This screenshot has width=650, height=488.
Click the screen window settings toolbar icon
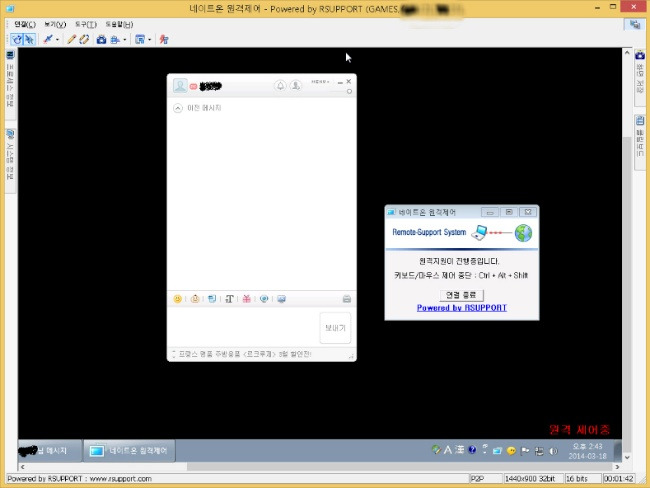click(140, 39)
